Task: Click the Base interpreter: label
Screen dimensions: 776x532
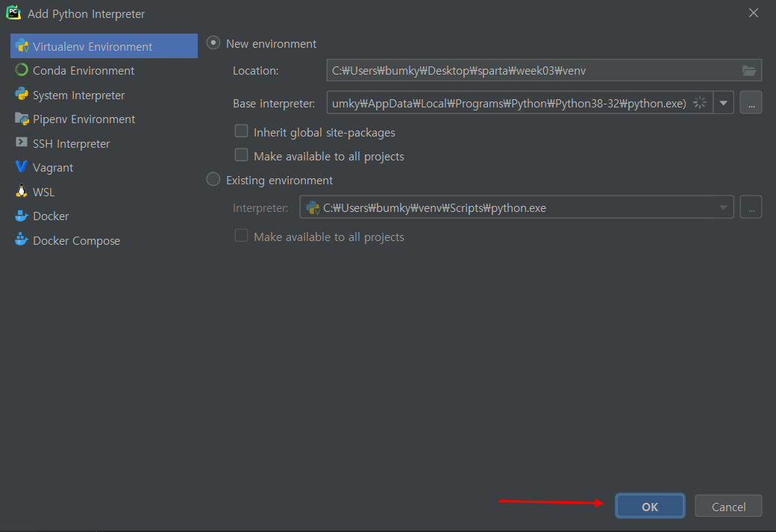Action: (274, 104)
